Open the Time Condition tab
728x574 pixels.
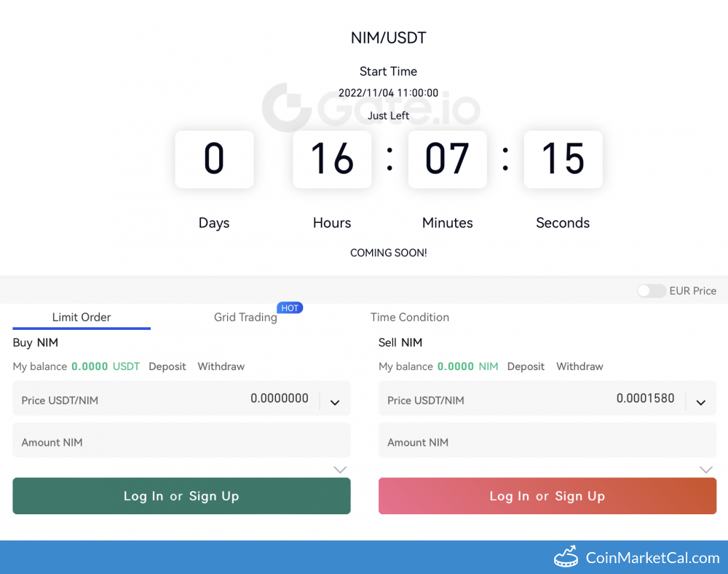coord(410,317)
